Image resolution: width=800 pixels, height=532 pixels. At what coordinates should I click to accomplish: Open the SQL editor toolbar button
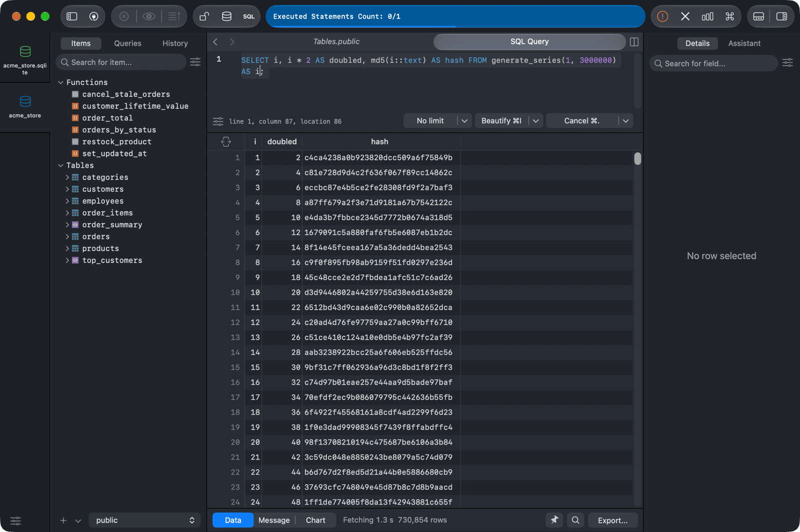point(249,16)
